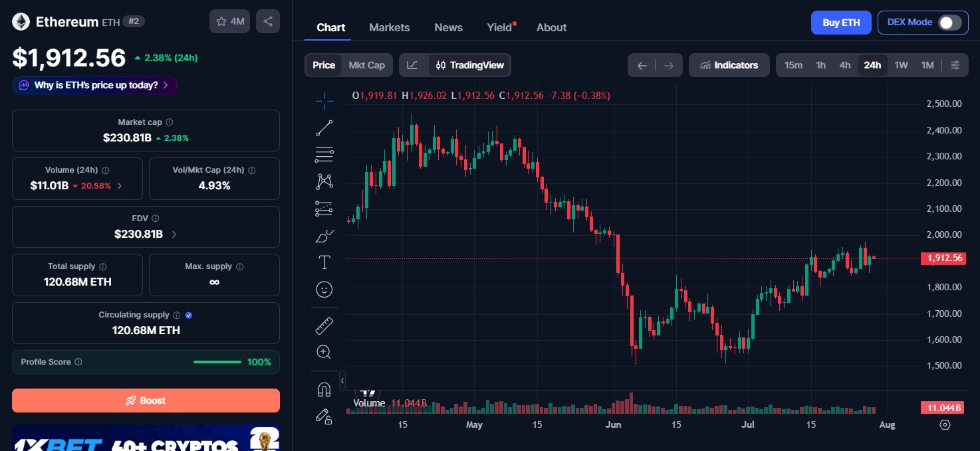Open the 1xBet crypto ad banner
Viewport: 980px width, 451px height.
tap(146, 438)
